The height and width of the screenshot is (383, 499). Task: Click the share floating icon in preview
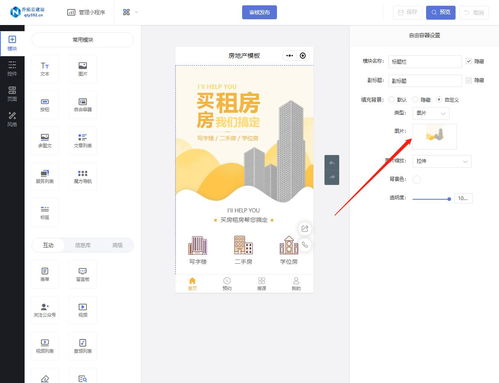pyautogui.click(x=304, y=228)
